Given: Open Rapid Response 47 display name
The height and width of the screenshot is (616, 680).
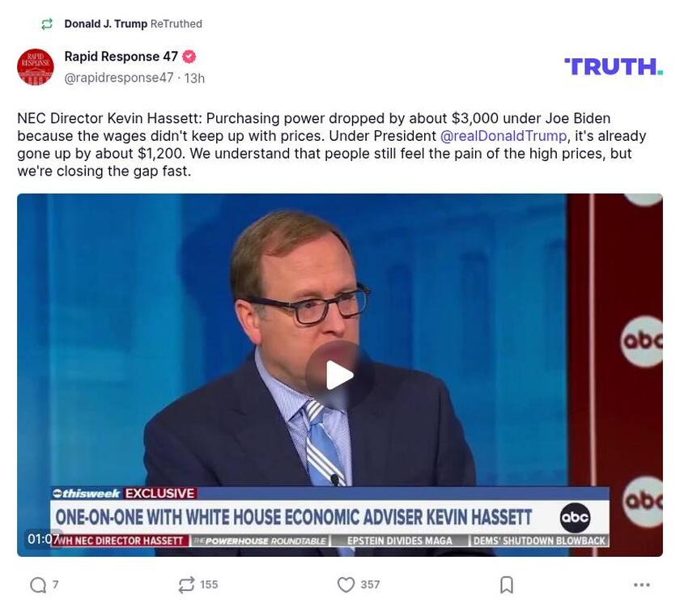Looking at the screenshot, I should click(x=121, y=57).
